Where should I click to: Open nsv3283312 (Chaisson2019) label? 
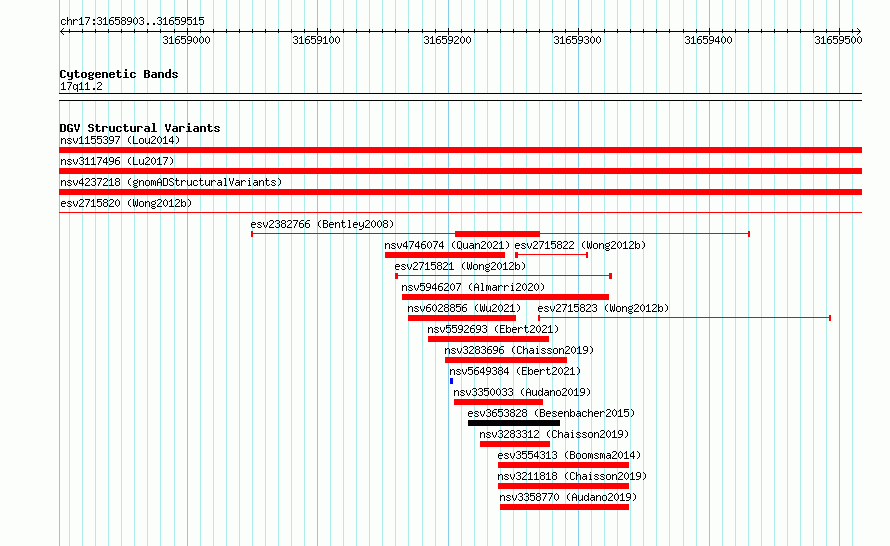pyautogui.click(x=555, y=434)
